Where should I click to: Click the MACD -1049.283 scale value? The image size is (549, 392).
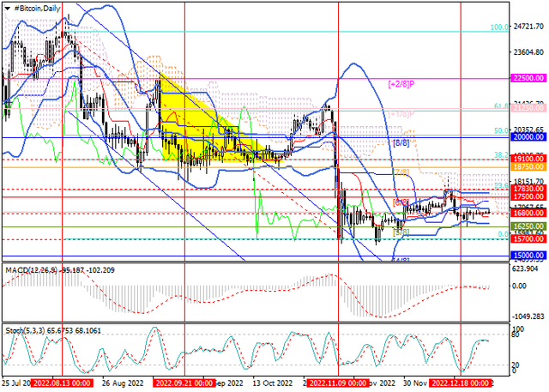point(528,317)
